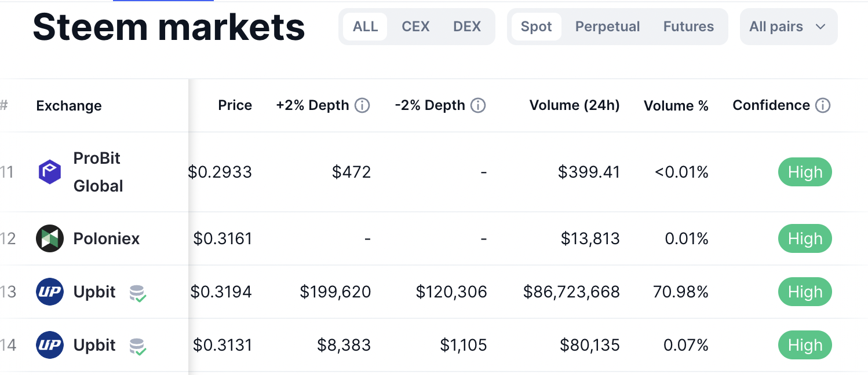Image resolution: width=868 pixels, height=375 pixels.
Task: Click the Upbit logo in row 13
Action: [x=50, y=292]
